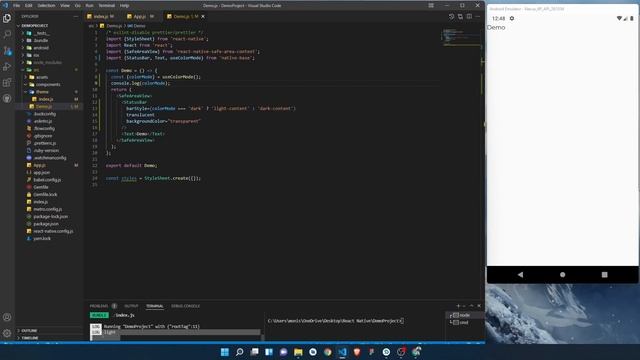640x360 pixels.
Task: Open the Manage gear in activity bar
Action: [x=7, y=333]
